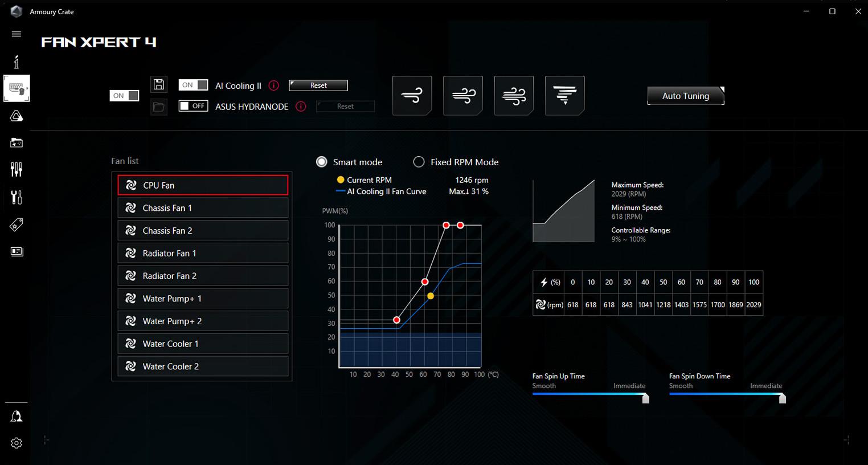
Task: Enable the ASUS HYDRANODE switch
Action: [193, 106]
